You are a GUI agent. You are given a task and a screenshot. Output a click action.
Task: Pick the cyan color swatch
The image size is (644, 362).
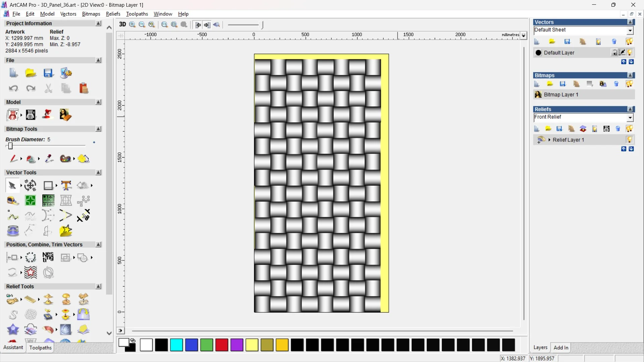(176, 345)
